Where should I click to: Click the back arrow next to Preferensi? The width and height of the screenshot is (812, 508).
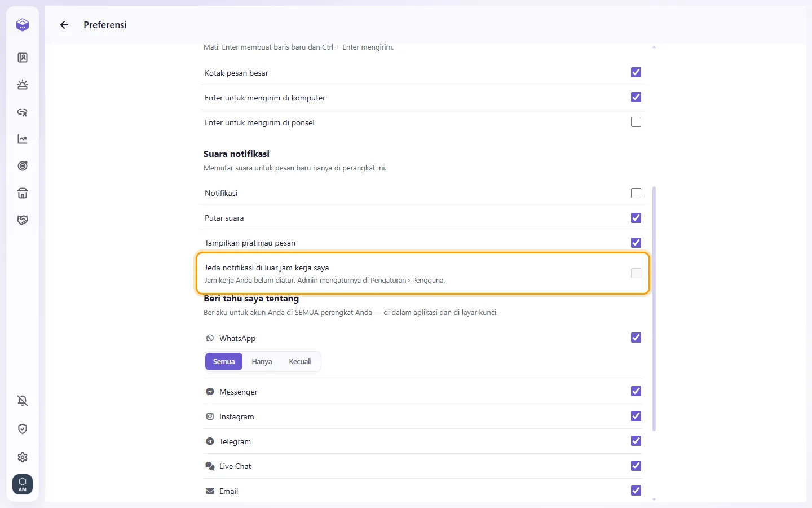pos(64,25)
